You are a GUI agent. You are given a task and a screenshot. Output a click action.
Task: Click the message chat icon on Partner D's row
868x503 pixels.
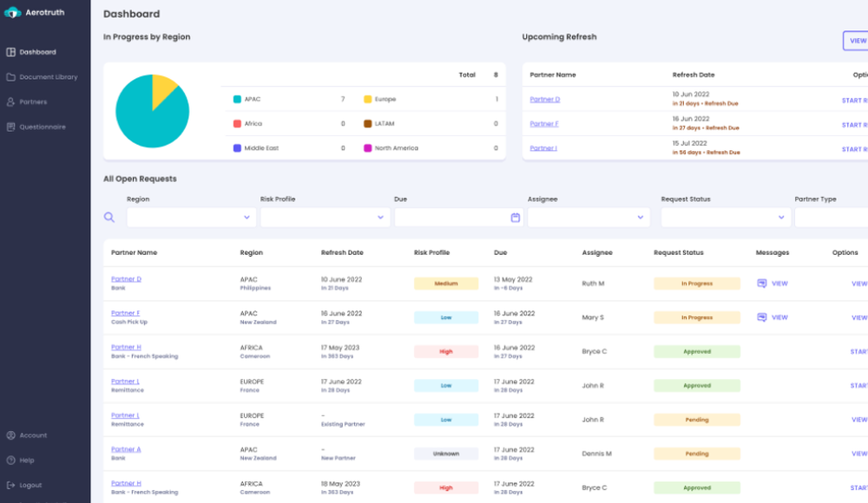pyautogui.click(x=764, y=283)
